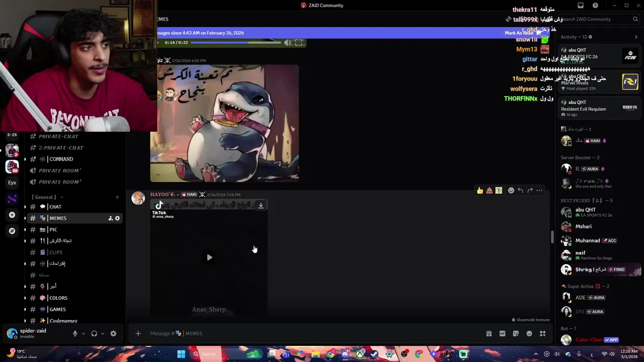Play the TikTok video

tap(209, 257)
